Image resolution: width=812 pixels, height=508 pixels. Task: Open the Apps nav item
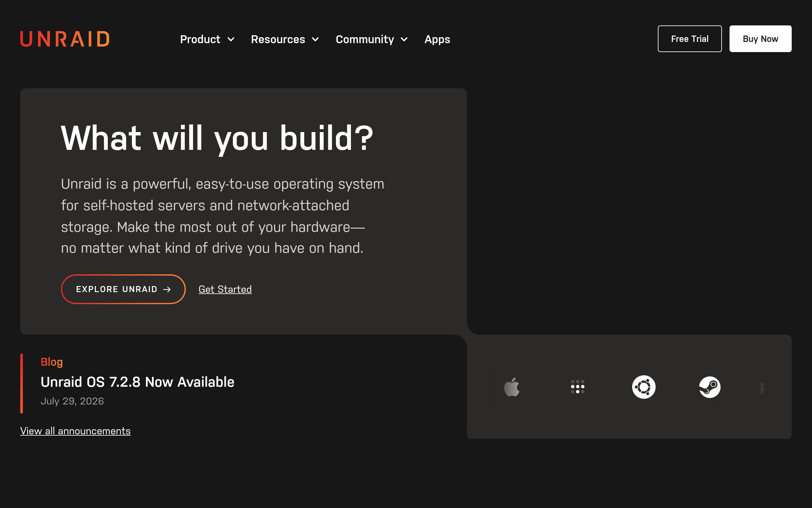[437, 39]
